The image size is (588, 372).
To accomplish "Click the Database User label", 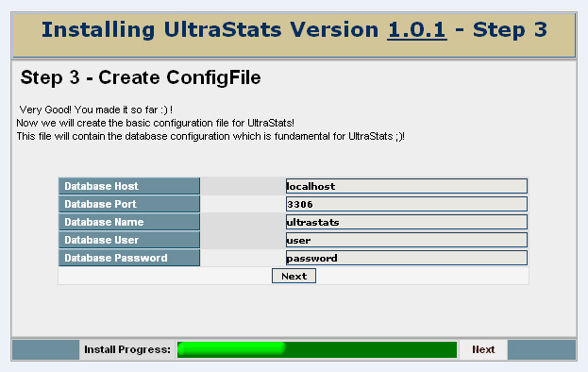I will (129, 240).
